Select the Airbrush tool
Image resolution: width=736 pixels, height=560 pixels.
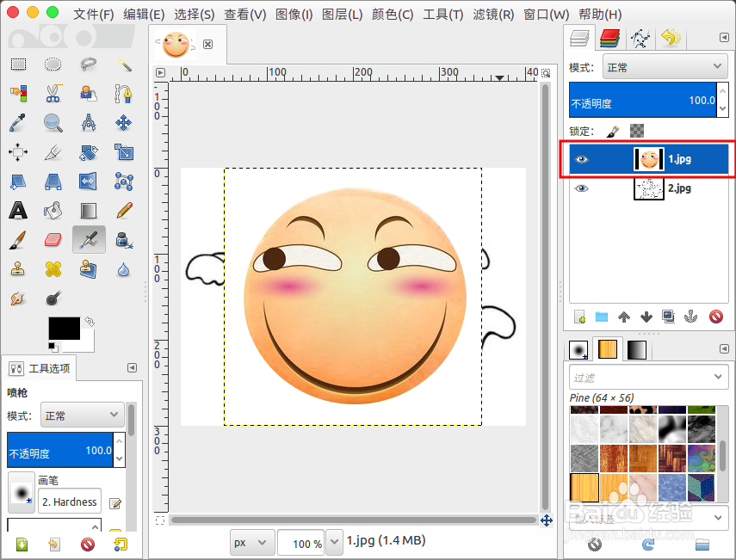(x=89, y=240)
